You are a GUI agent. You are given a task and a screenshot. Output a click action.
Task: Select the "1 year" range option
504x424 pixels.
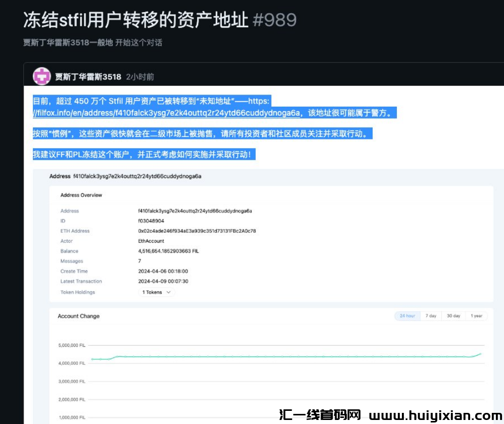tap(476, 315)
